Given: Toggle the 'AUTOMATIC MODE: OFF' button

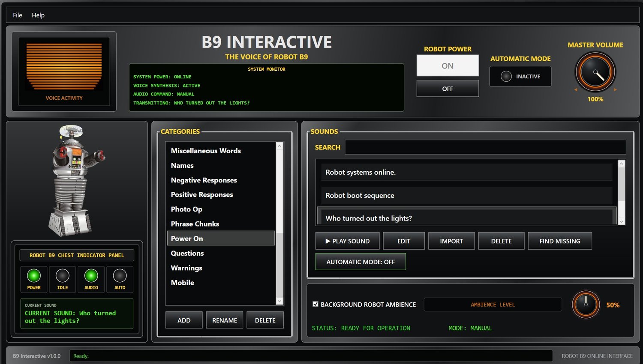Looking at the screenshot, I should 361,262.
